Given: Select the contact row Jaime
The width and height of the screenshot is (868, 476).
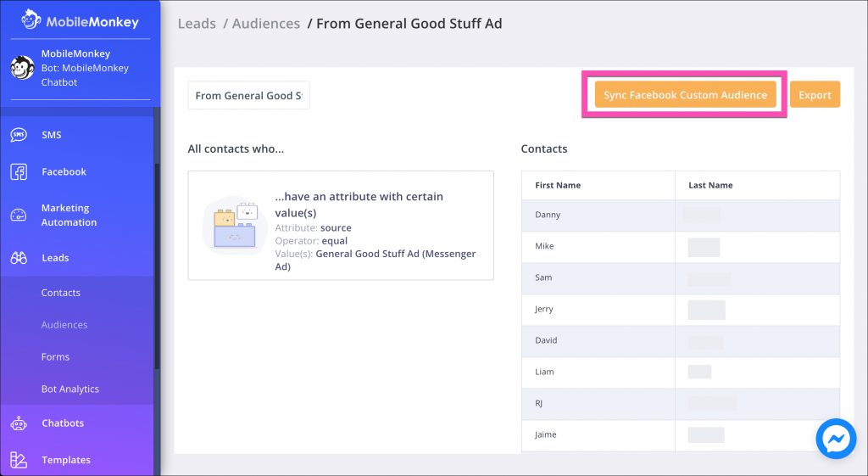Looking at the screenshot, I should click(681, 435).
